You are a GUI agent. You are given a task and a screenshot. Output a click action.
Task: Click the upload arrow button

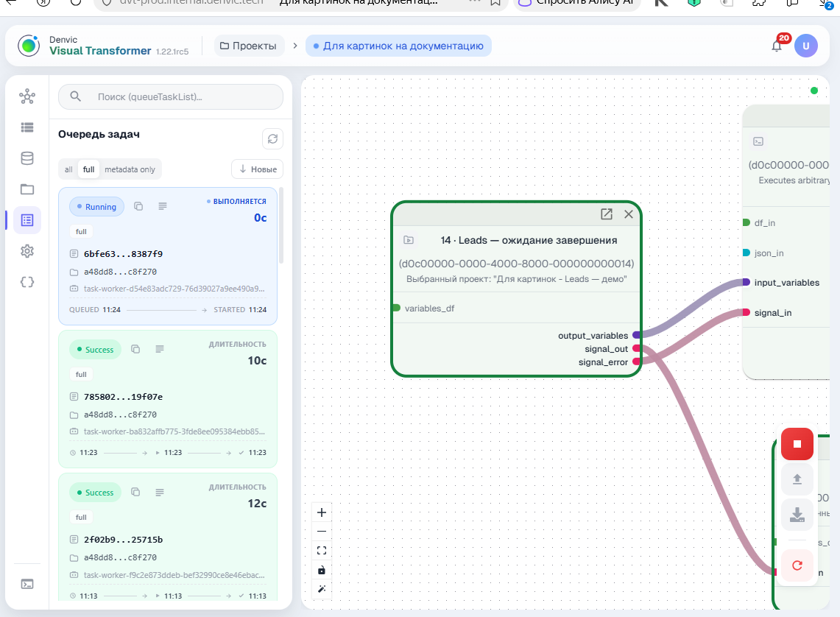point(797,479)
